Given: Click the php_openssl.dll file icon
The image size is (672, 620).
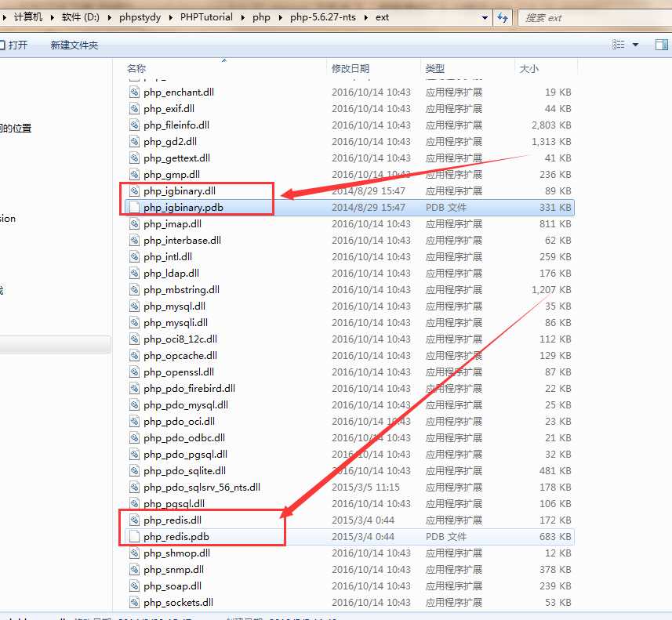Looking at the screenshot, I should point(135,372).
